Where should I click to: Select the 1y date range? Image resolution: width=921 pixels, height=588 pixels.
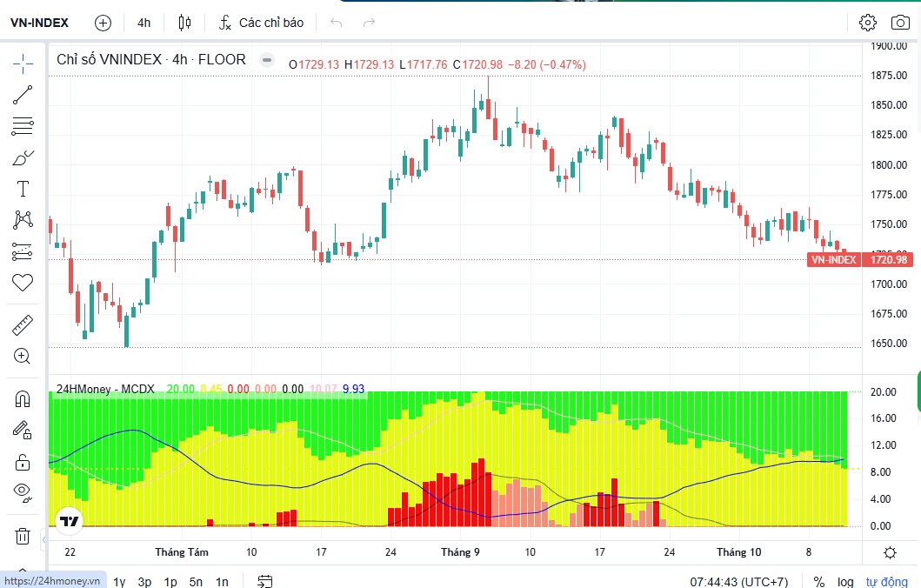tap(119, 582)
